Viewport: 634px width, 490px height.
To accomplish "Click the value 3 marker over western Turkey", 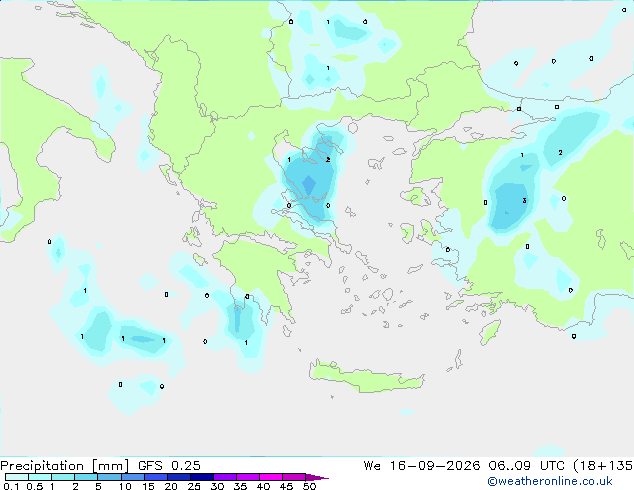I will (524, 201).
